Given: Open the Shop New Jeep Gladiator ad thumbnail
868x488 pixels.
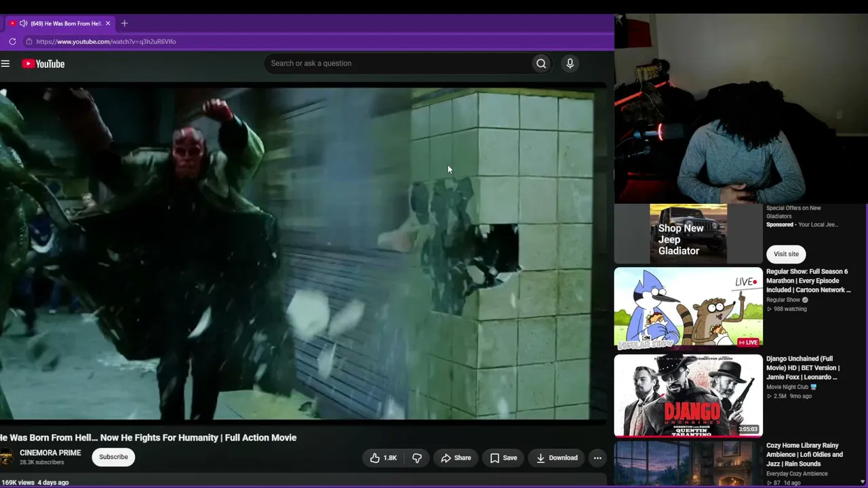Looking at the screenshot, I should pos(688,234).
